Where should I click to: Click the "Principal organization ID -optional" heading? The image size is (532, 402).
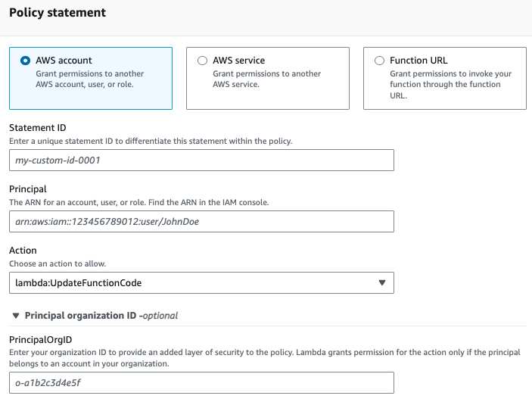tap(101, 315)
